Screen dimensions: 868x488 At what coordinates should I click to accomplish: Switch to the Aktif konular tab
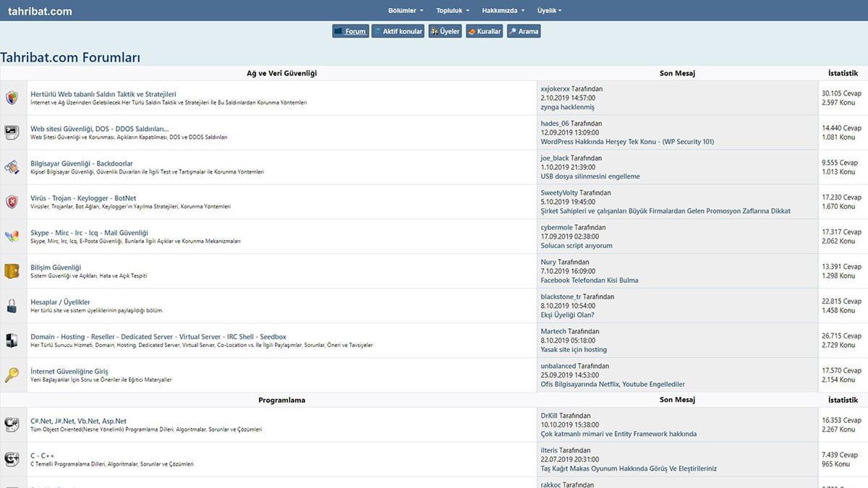[x=398, y=32]
